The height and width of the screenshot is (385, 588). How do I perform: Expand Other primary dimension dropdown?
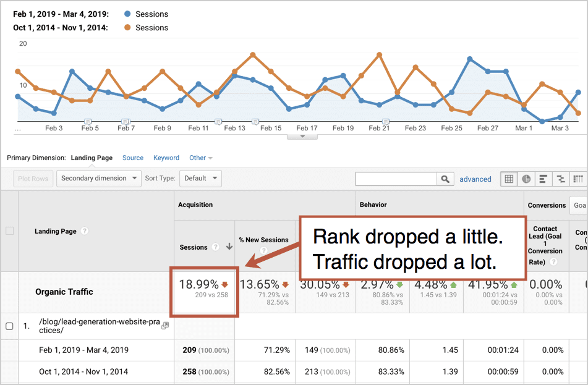(200, 158)
